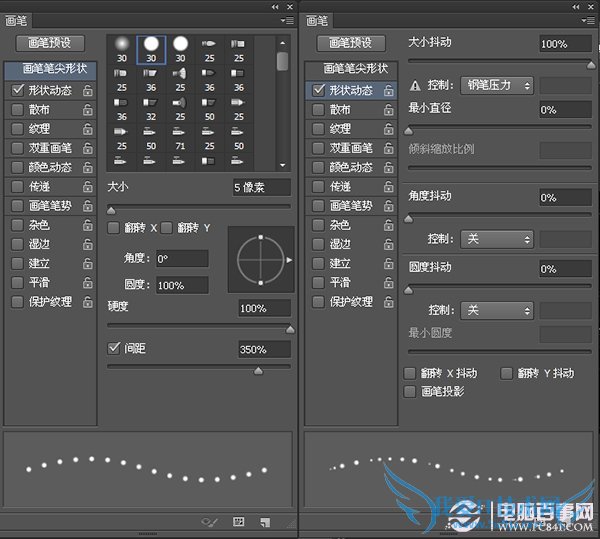Click the 大小抖动 slider handle
This screenshot has height=539, width=600.
[591, 65]
